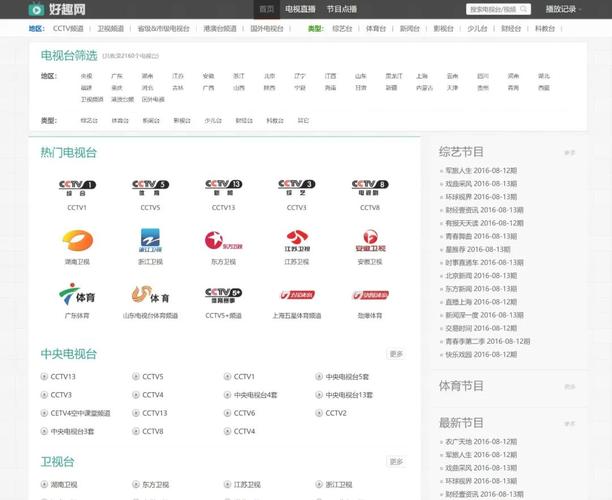Open 北京新闻 2016-08-13期
Screen dimensions: 612x500
pos(481,276)
